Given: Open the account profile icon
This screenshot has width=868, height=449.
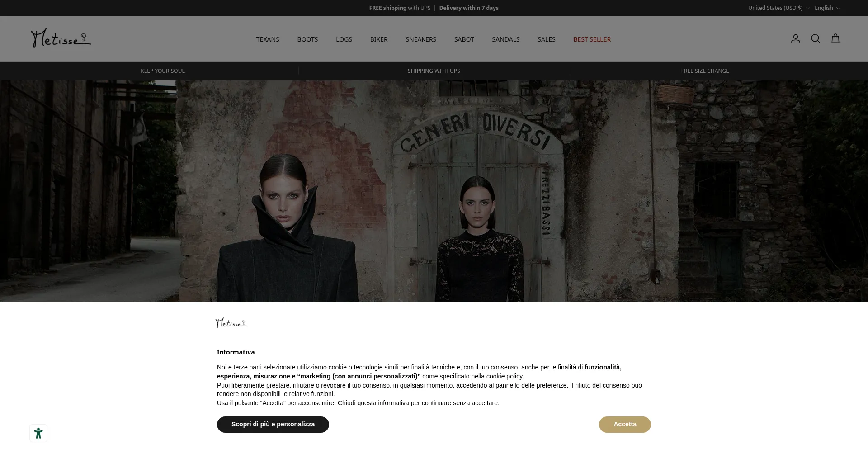Looking at the screenshot, I should (795, 39).
